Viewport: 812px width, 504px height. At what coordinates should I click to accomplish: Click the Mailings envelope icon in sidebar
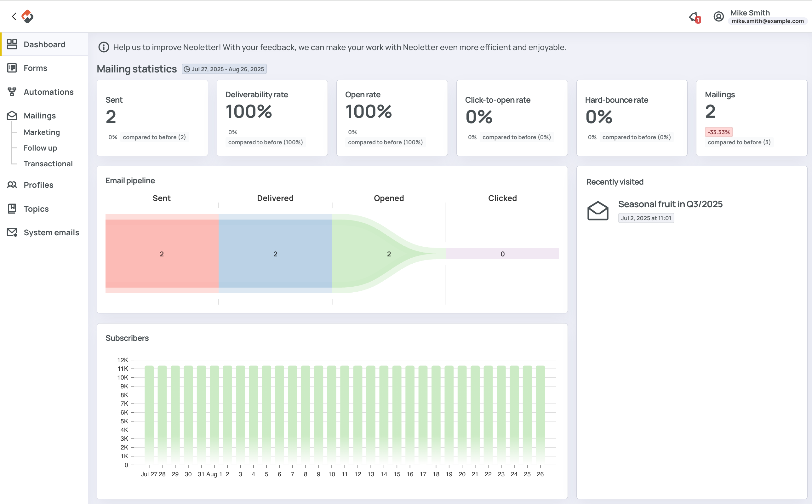click(12, 115)
